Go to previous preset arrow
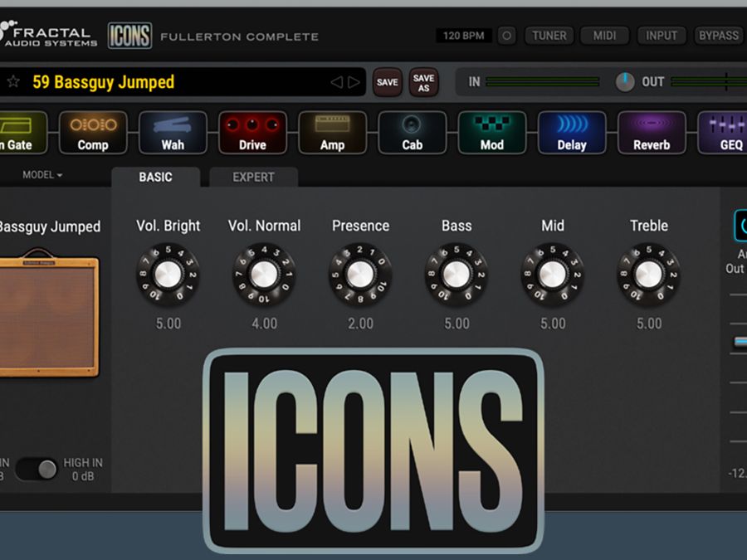 click(336, 82)
